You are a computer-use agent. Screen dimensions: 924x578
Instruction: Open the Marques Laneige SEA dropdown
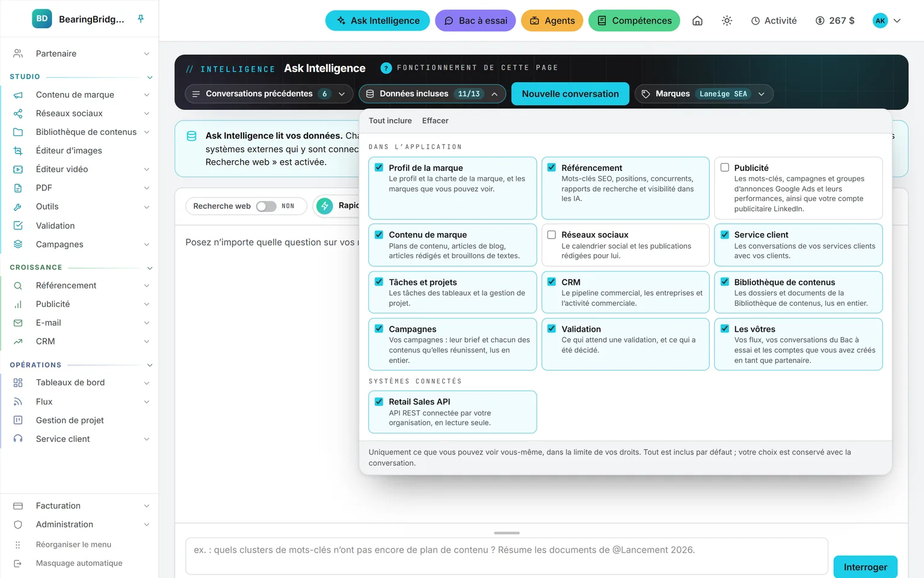704,94
